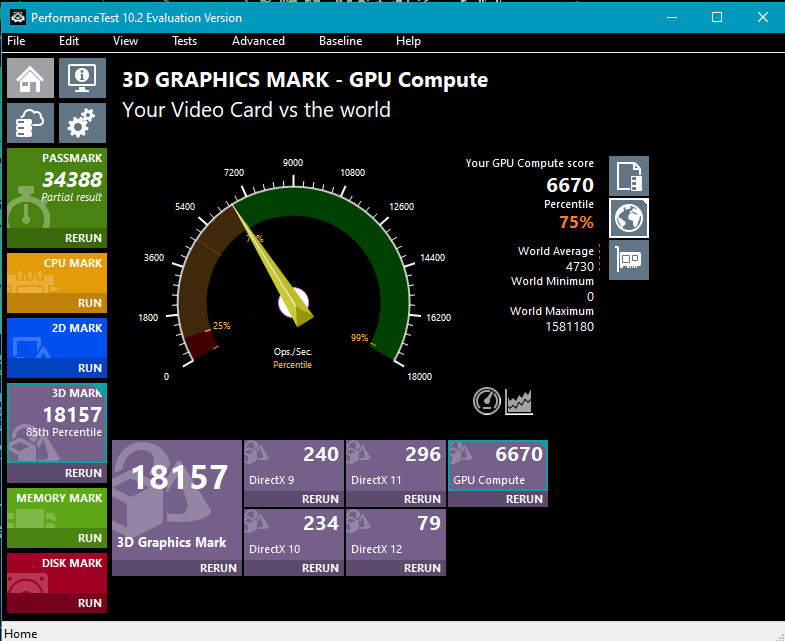Image resolution: width=785 pixels, height=641 pixels.
Task: Switch to gauge view icon
Action: [487, 401]
